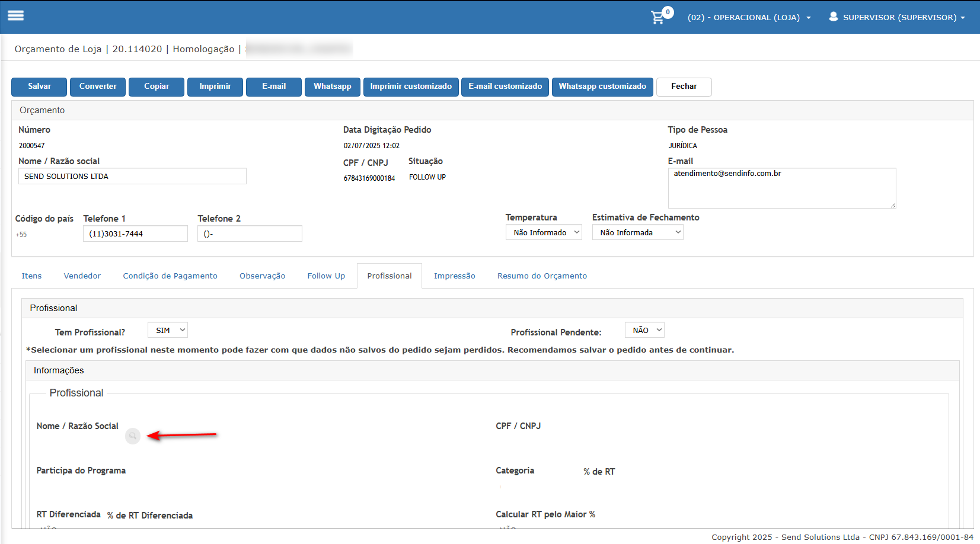Click the CNPJ value 67843169000184
Viewport: 980px width, 544px height.
click(x=369, y=178)
